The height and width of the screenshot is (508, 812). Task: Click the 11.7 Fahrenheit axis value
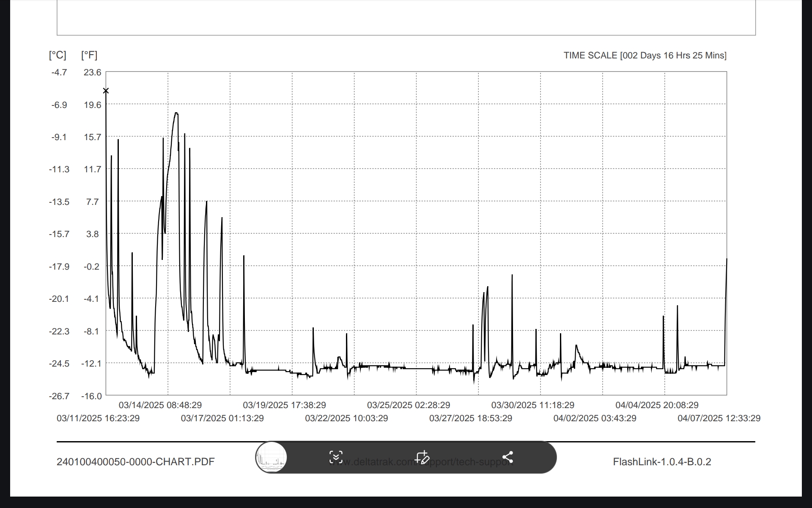pyautogui.click(x=92, y=169)
